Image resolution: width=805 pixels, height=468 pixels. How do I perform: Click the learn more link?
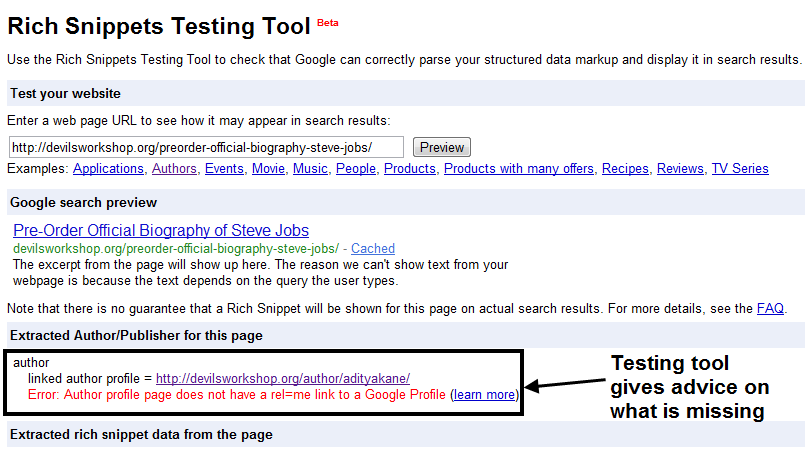484,395
